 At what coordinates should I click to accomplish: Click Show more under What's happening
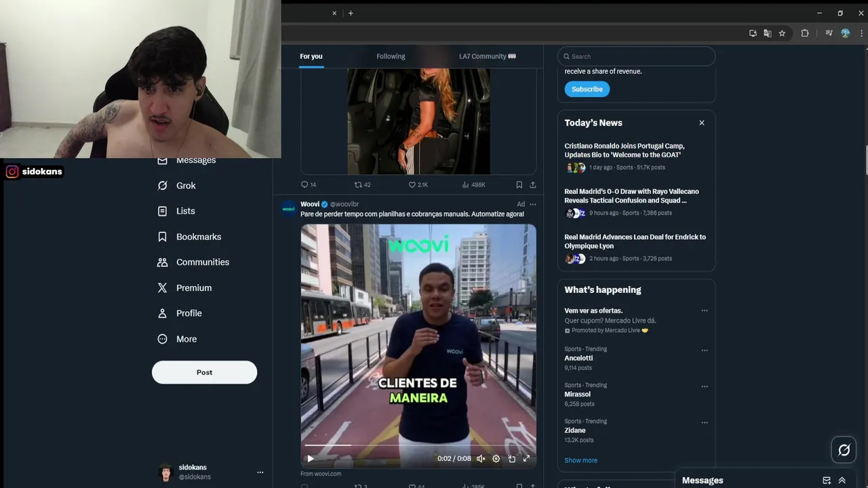[580, 460]
